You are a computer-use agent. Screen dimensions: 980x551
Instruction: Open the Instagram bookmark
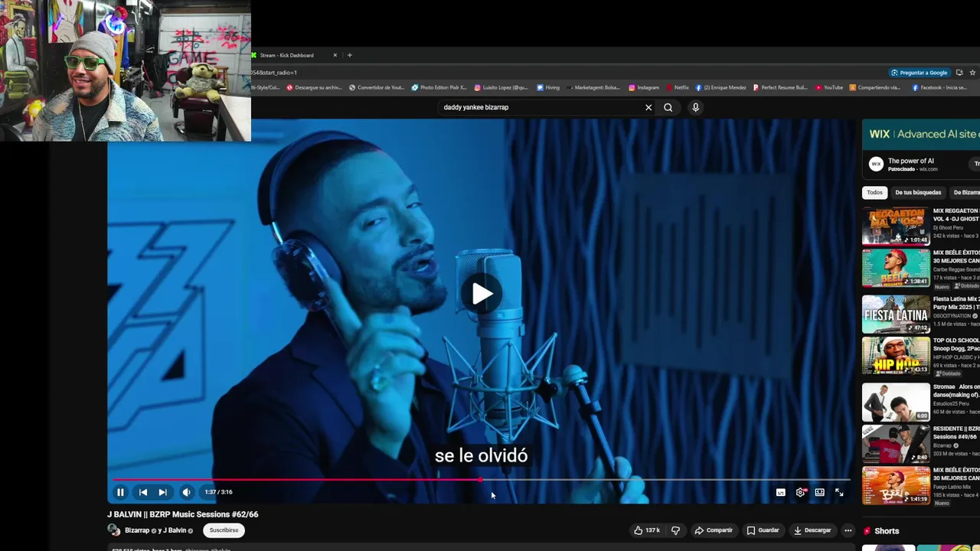[644, 87]
